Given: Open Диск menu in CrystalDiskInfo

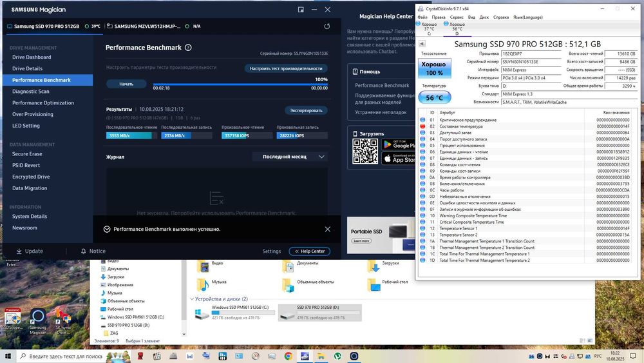Looking at the screenshot, I should coord(484,17).
